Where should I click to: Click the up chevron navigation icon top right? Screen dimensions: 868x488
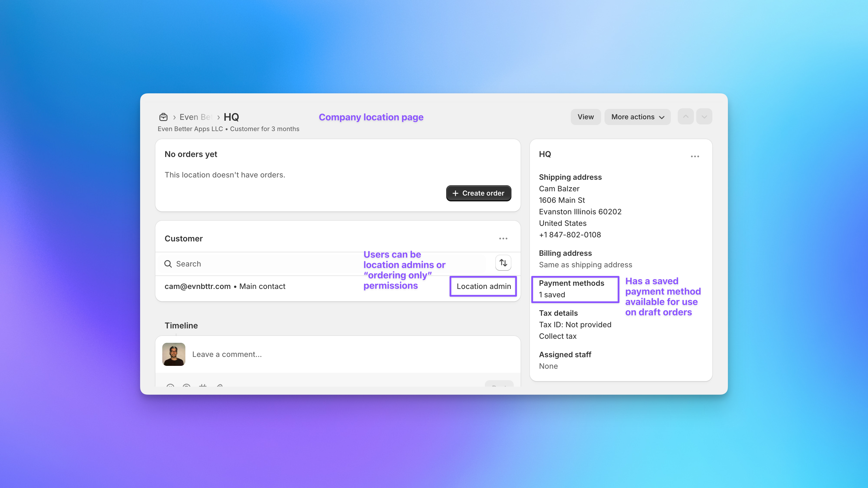686,117
